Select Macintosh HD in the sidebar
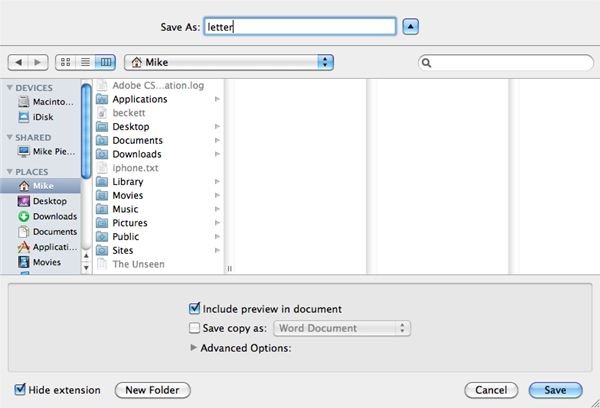600x408 pixels. (45, 102)
